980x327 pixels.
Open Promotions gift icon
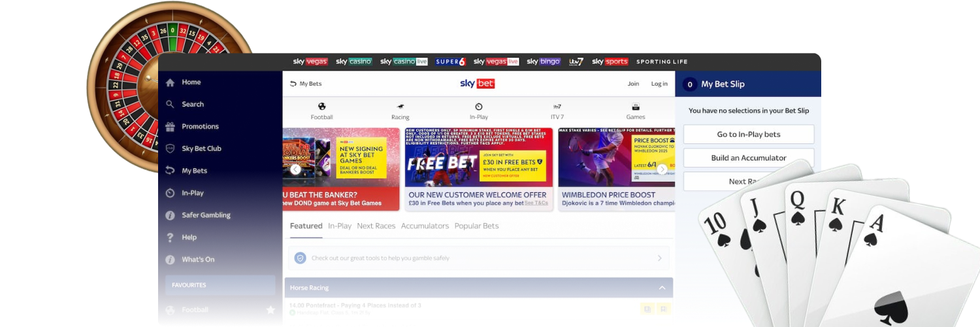pos(171,127)
